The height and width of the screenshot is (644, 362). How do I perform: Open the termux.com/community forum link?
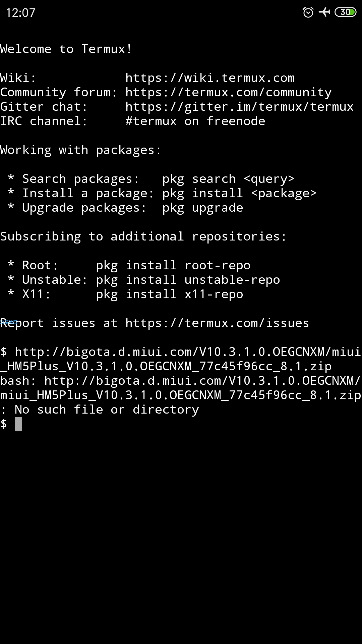tap(229, 92)
